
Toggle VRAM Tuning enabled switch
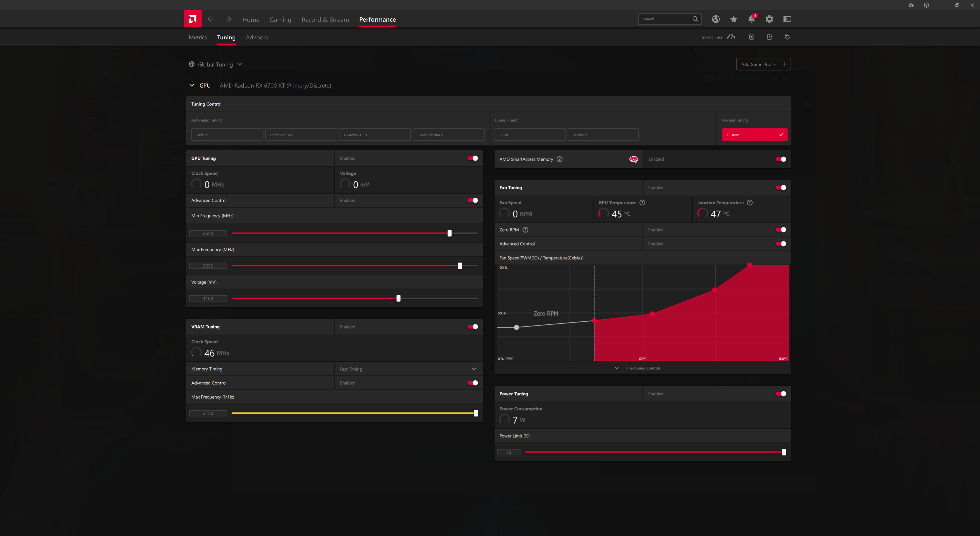pyautogui.click(x=472, y=326)
